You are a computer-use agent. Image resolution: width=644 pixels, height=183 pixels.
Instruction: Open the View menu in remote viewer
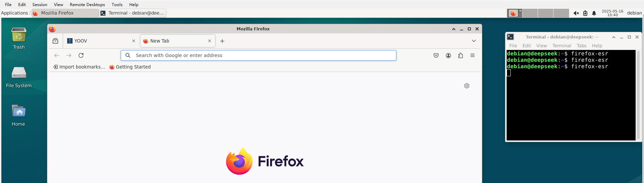58,4
